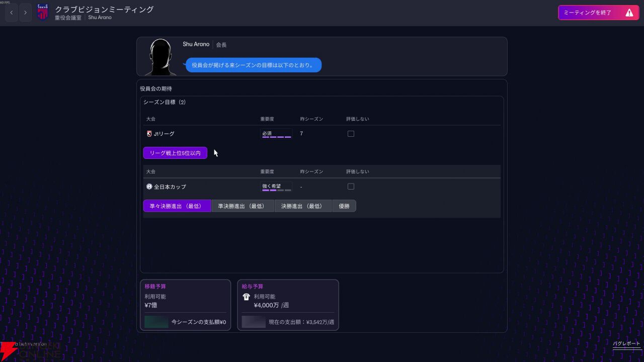
Task: Choose the 優勝 cup target
Action: click(x=344, y=206)
